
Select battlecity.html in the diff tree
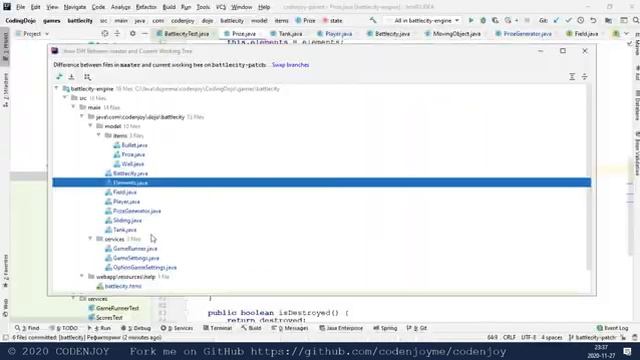pyautogui.click(x=123, y=286)
